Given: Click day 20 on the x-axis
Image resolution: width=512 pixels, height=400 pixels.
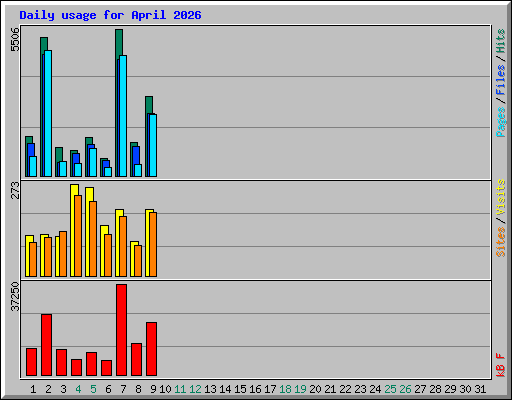Looking at the screenshot, I should (315, 389).
